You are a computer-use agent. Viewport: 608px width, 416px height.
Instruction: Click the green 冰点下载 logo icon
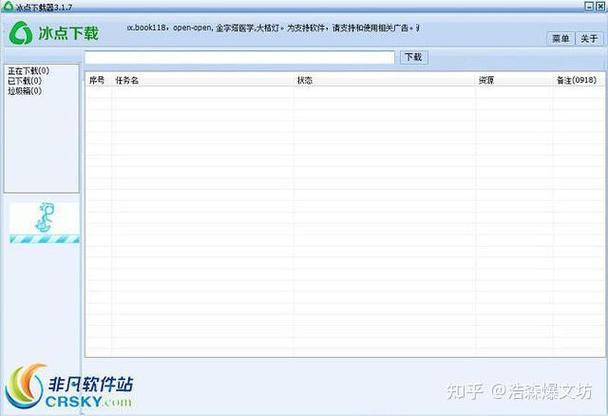click(20, 33)
